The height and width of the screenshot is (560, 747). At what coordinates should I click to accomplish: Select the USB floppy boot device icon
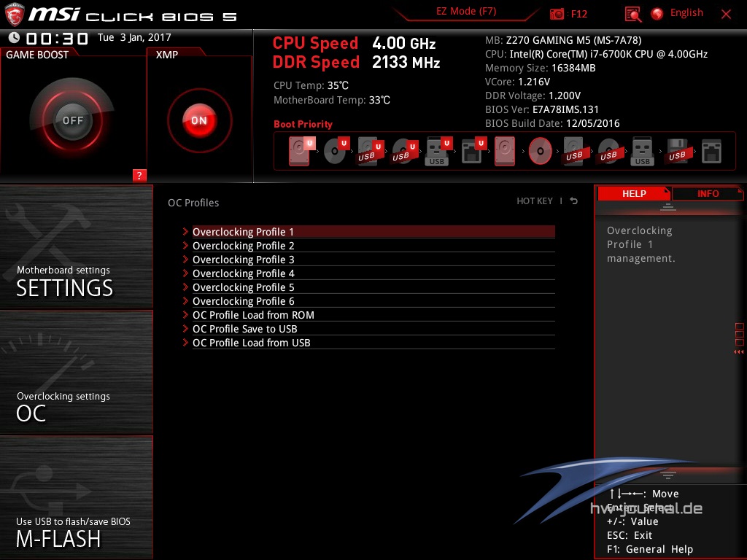click(x=677, y=152)
